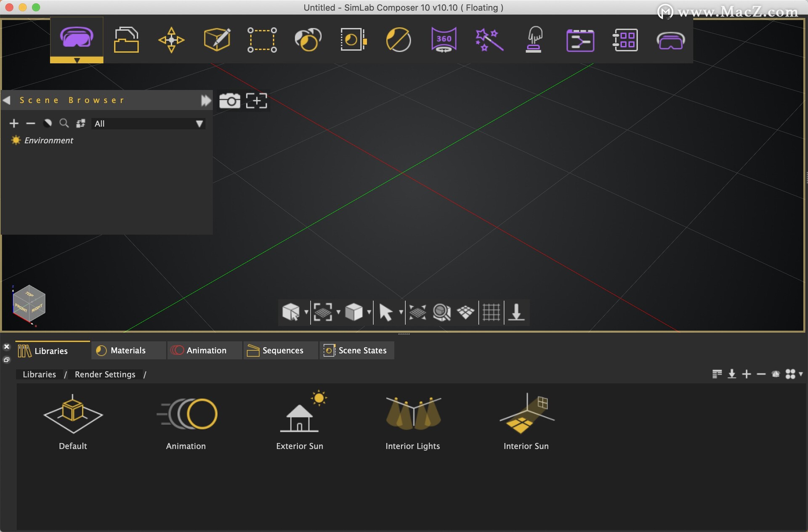Switch to the Sequences tab

(x=281, y=350)
